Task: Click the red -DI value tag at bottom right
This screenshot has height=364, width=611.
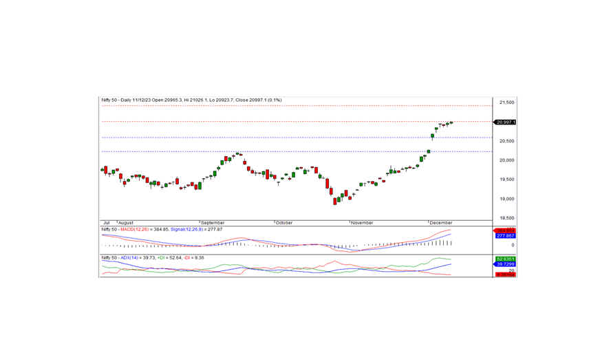Action: (505, 275)
